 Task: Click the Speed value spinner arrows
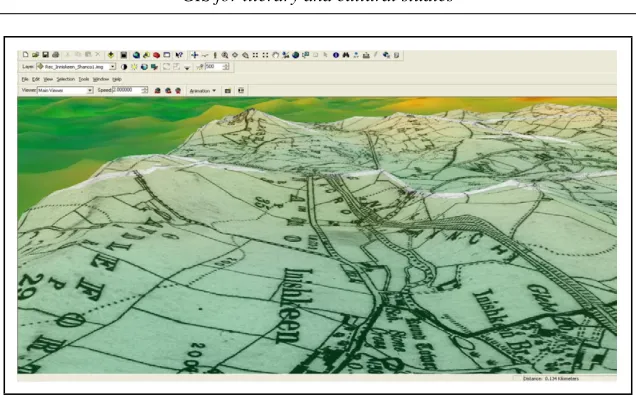point(145,90)
